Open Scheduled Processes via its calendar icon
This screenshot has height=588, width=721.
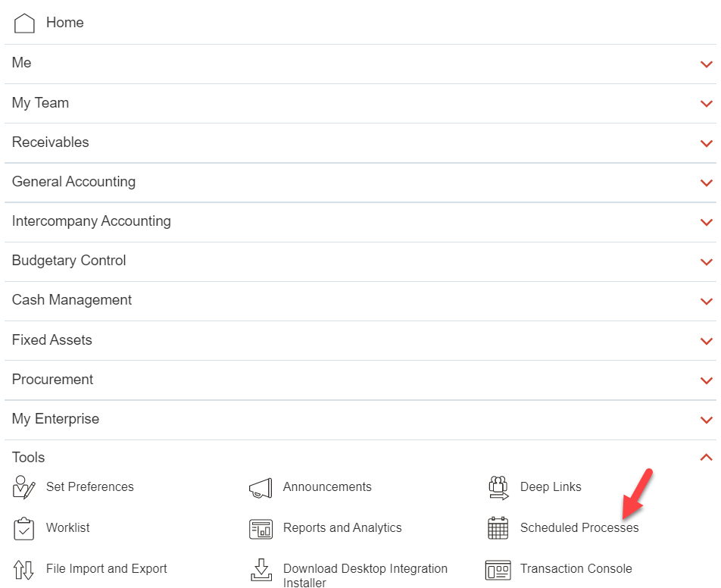pos(498,527)
